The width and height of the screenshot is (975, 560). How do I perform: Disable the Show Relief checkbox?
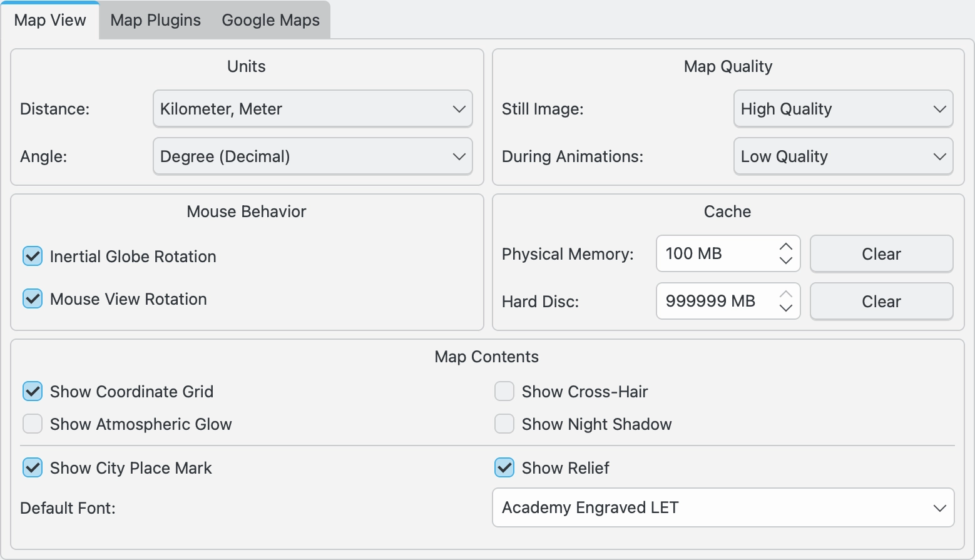pyautogui.click(x=504, y=468)
